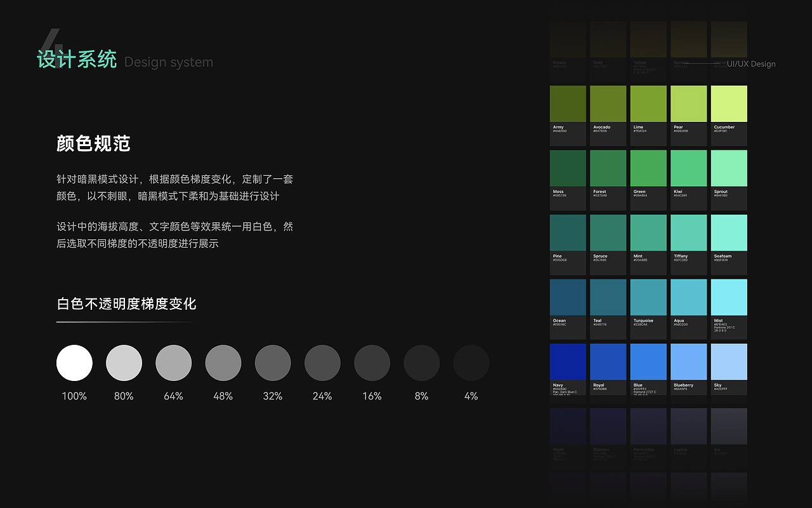The height and width of the screenshot is (508, 812).
Task: Click the '100%' percentage label
Action: point(74,396)
